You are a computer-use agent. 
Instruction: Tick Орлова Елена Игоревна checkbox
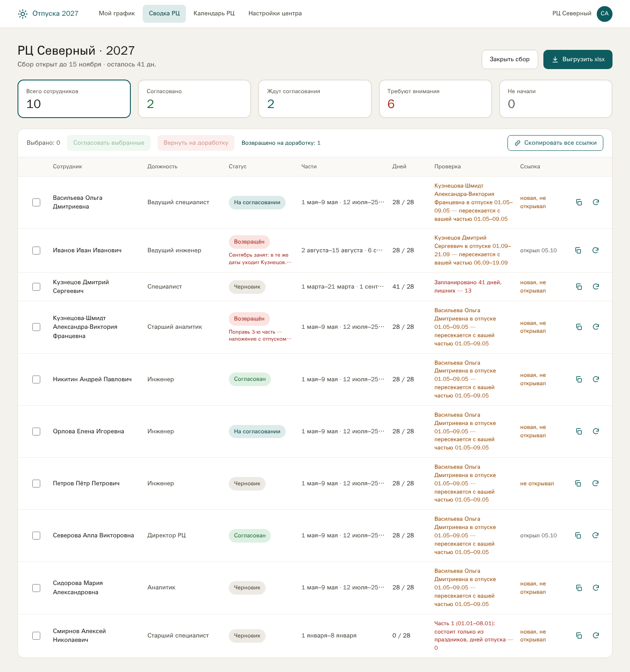click(x=36, y=432)
